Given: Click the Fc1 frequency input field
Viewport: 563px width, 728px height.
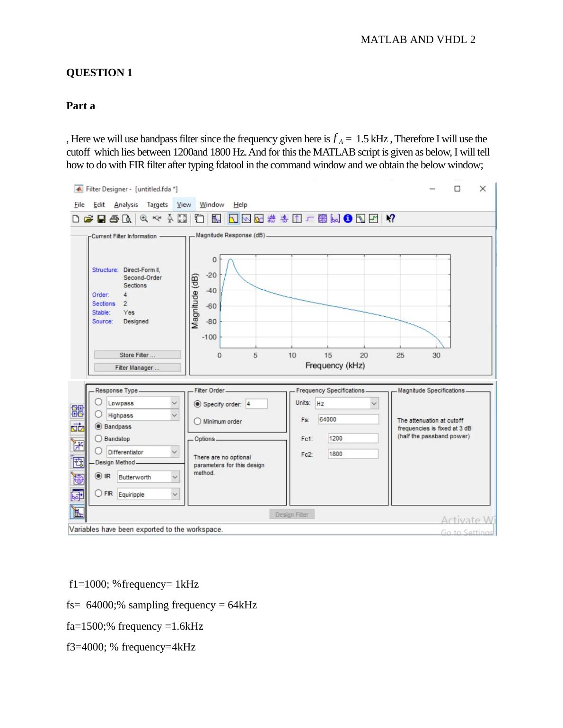Looking at the screenshot, I should point(353,438).
